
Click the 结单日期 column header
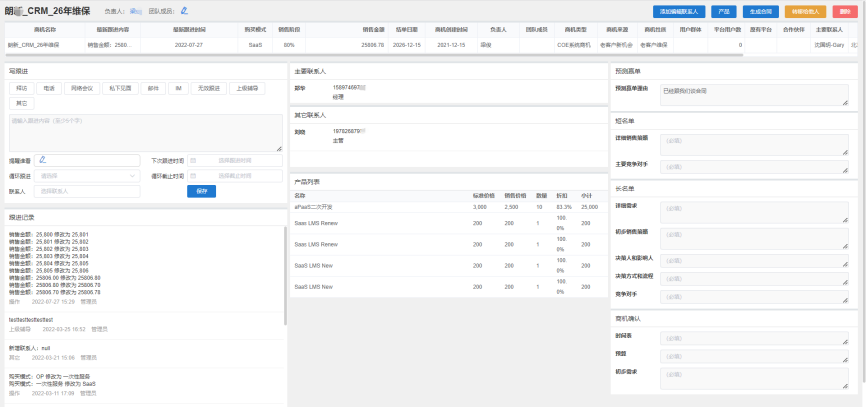pos(406,30)
